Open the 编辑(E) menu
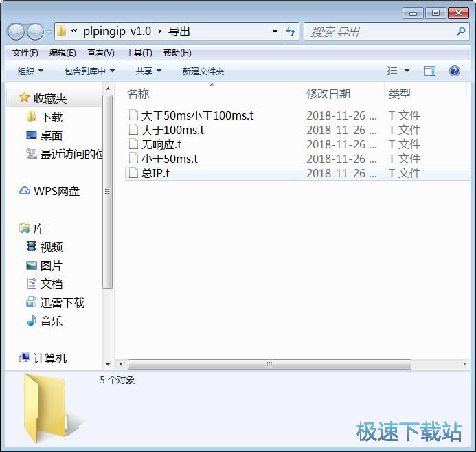 (63, 53)
